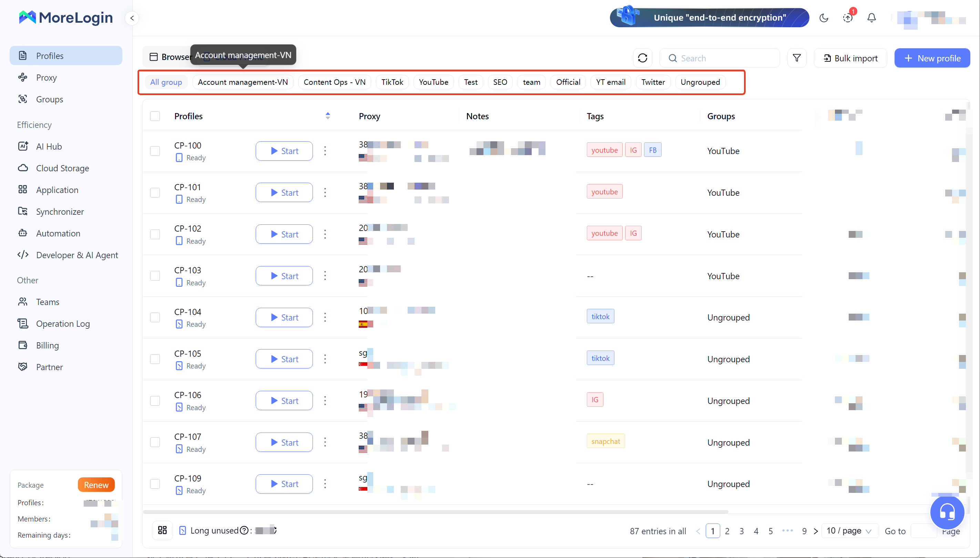Go to page 2
980x558 pixels.
tap(727, 531)
